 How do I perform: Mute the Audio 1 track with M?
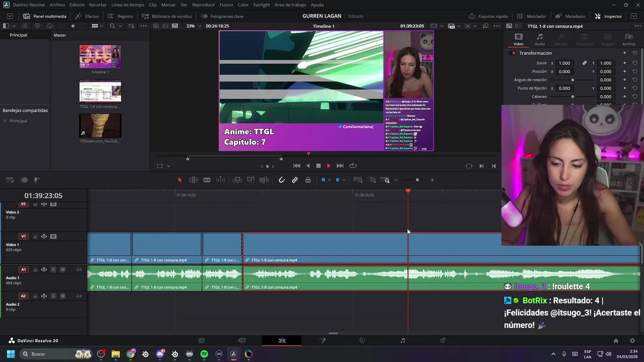pos(62,269)
